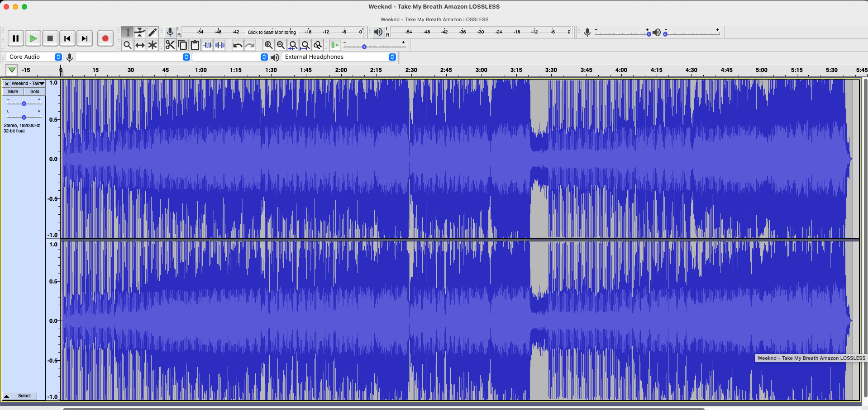Image resolution: width=868 pixels, height=410 pixels.
Task: Collapse the track with the bottom arrow
Action: (7, 396)
